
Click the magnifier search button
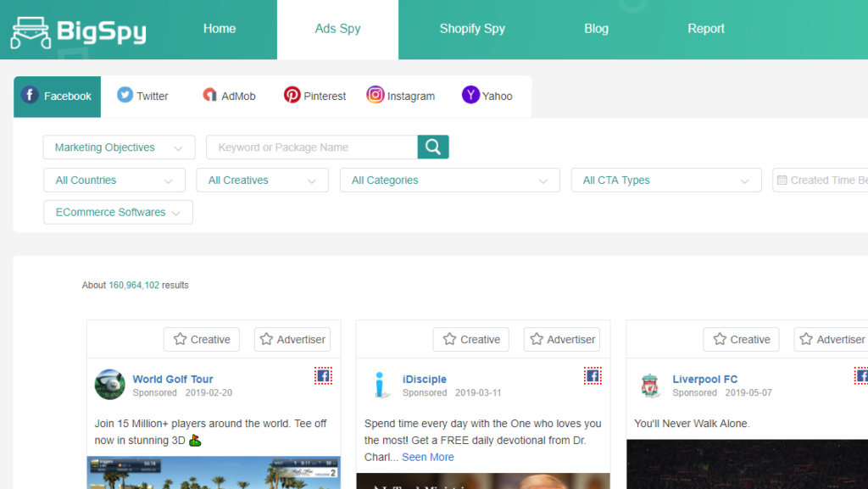click(433, 147)
